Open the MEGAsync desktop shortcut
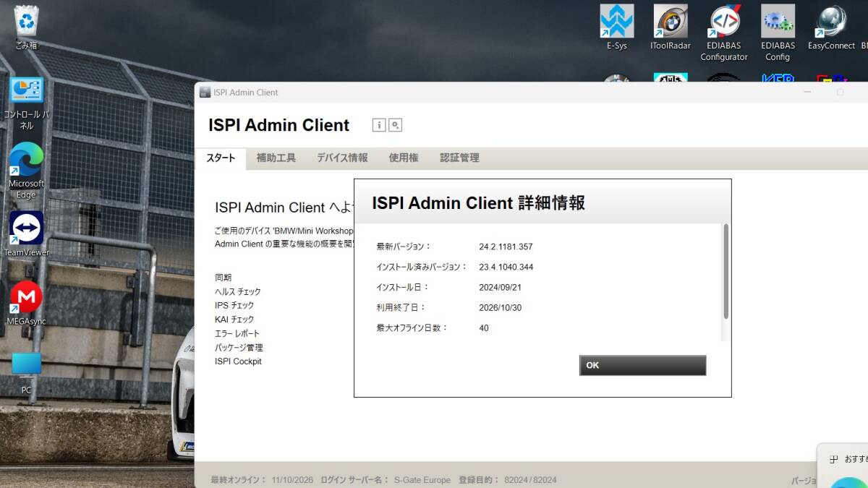Image resolution: width=868 pixels, height=488 pixels. click(27, 303)
